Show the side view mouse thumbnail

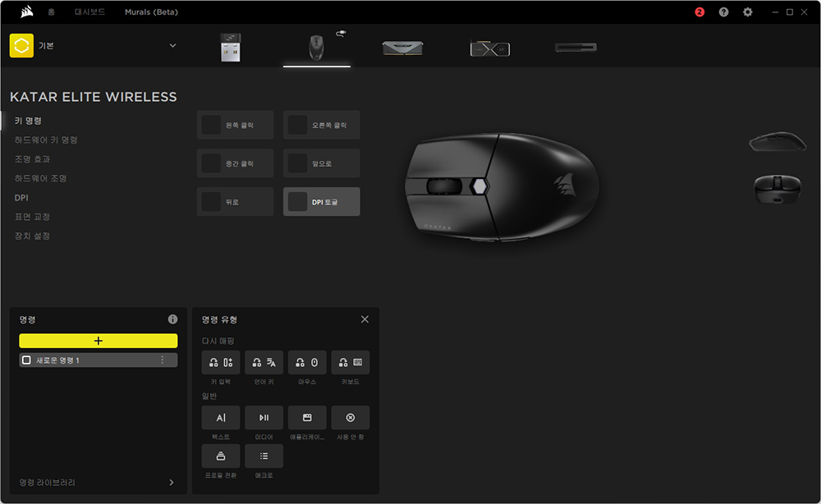(x=777, y=141)
